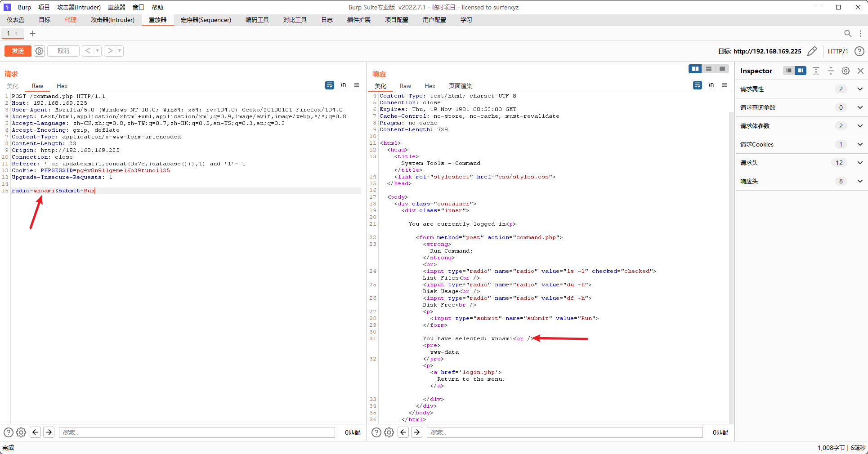This screenshot has width=868, height=454.
Task: Add a new Repeater tab with plus
Action: tap(32, 33)
